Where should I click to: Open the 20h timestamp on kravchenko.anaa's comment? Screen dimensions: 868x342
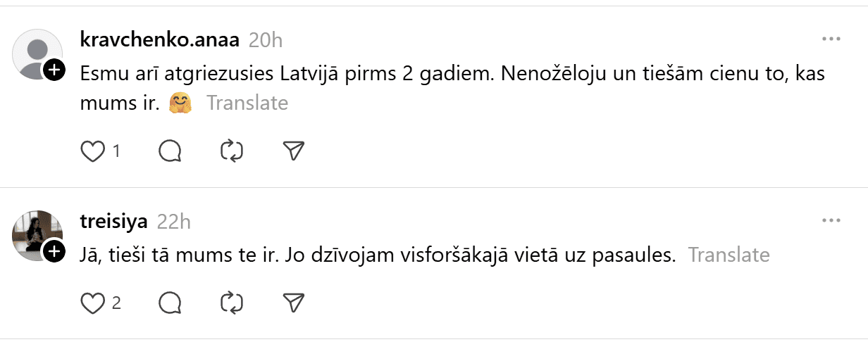[x=266, y=40]
